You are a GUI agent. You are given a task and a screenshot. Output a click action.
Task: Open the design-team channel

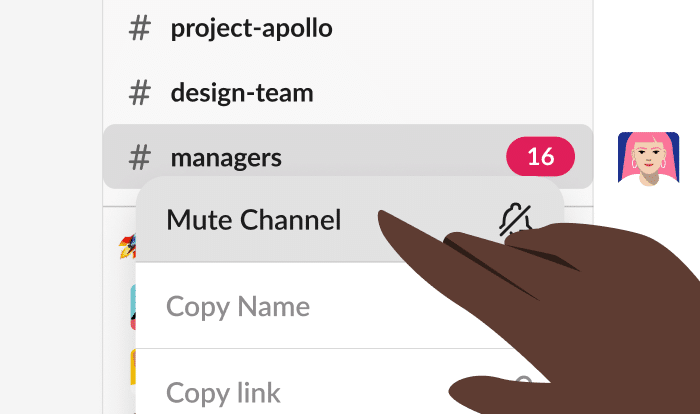pyautogui.click(x=242, y=93)
